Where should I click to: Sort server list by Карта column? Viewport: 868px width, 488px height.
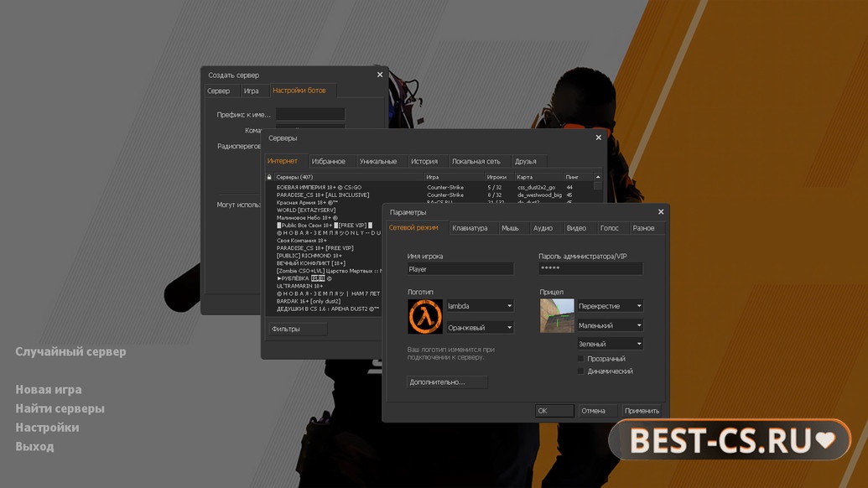[538, 177]
